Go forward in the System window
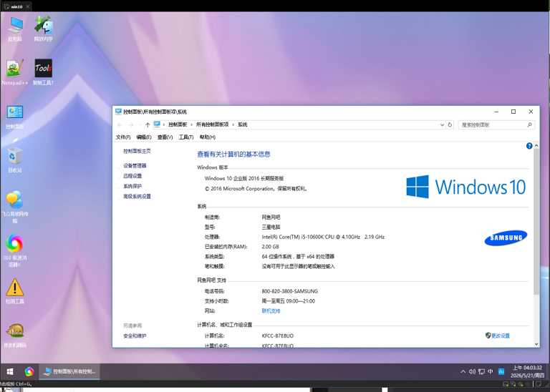 [x=130, y=124]
